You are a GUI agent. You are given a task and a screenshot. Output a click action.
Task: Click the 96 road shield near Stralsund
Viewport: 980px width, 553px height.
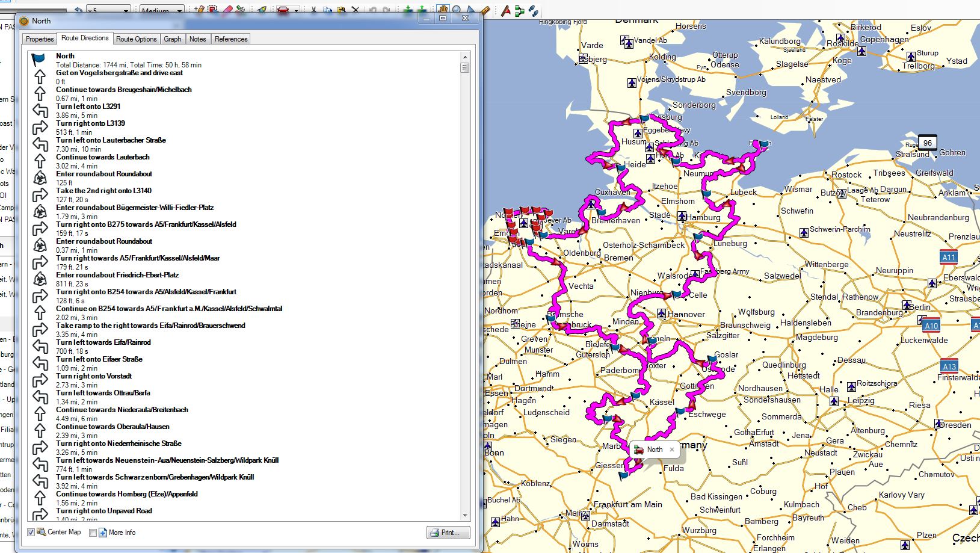pyautogui.click(x=928, y=143)
